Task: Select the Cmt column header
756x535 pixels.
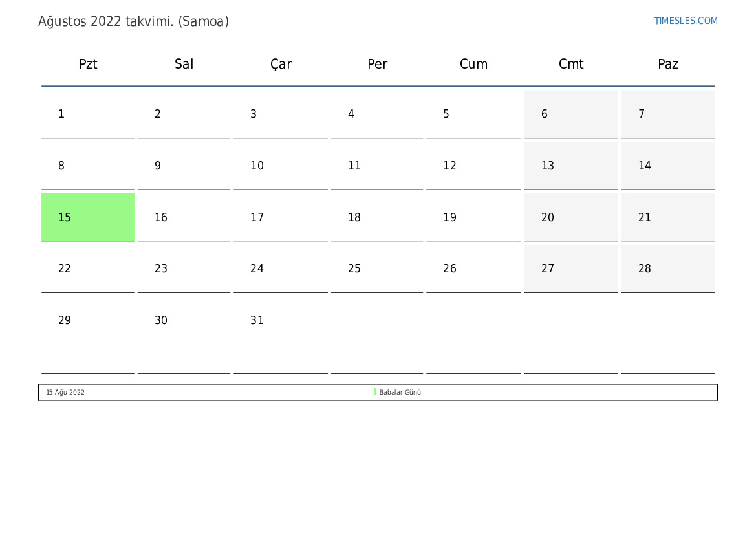Action: coord(571,64)
